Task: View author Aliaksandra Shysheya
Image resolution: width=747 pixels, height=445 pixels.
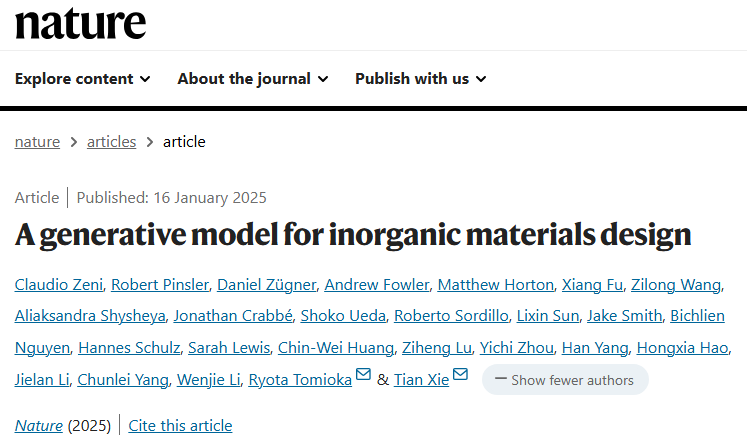Action: pyautogui.click(x=90, y=316)
